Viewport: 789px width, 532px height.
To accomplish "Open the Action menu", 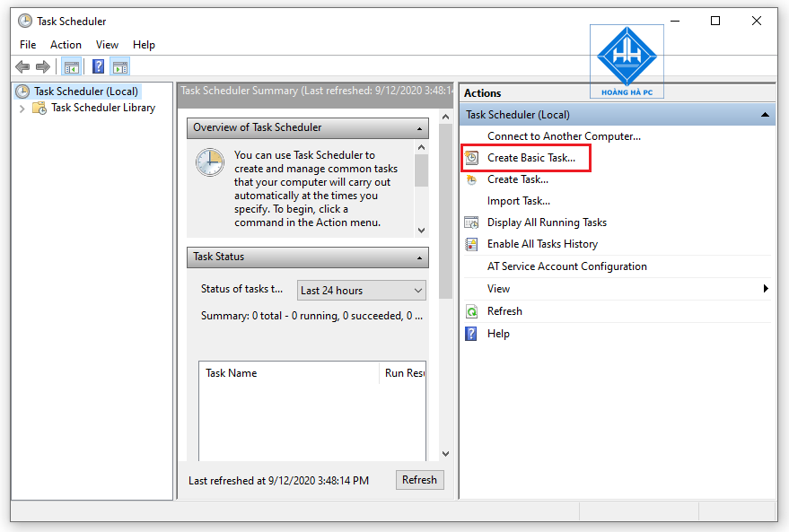I will click(x=66, y=45).
